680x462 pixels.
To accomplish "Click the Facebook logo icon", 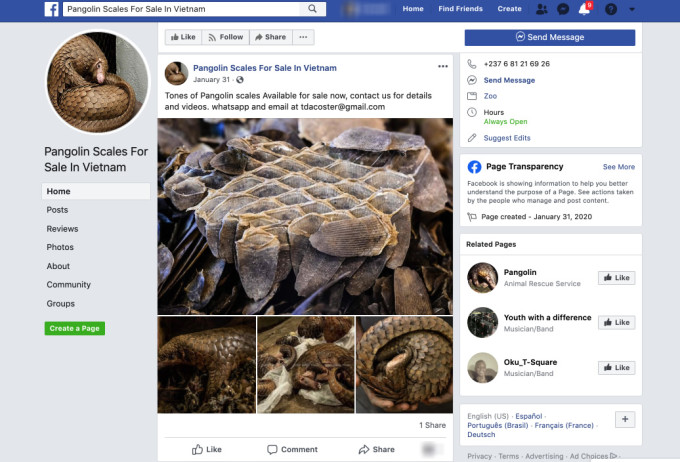I will (x=51, y=9).
